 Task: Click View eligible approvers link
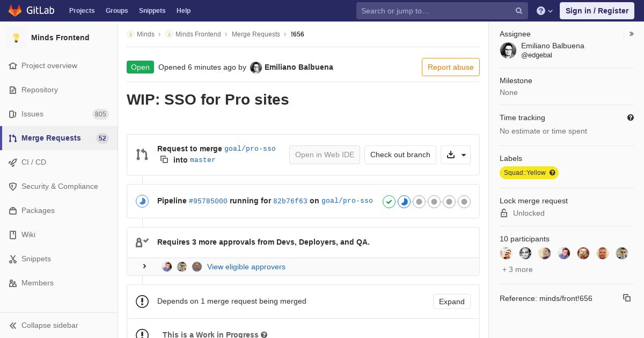(246, 267)
